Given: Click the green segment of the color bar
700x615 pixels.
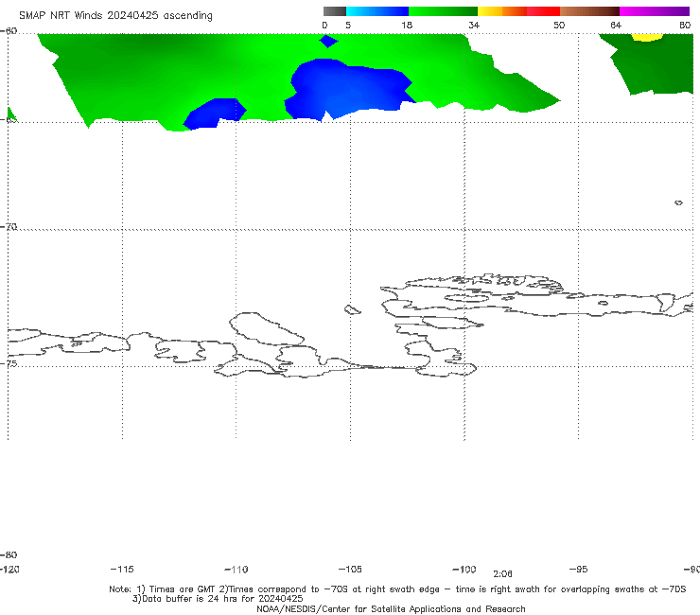Looking at the screenshot, I should click(x=443, y=11).
